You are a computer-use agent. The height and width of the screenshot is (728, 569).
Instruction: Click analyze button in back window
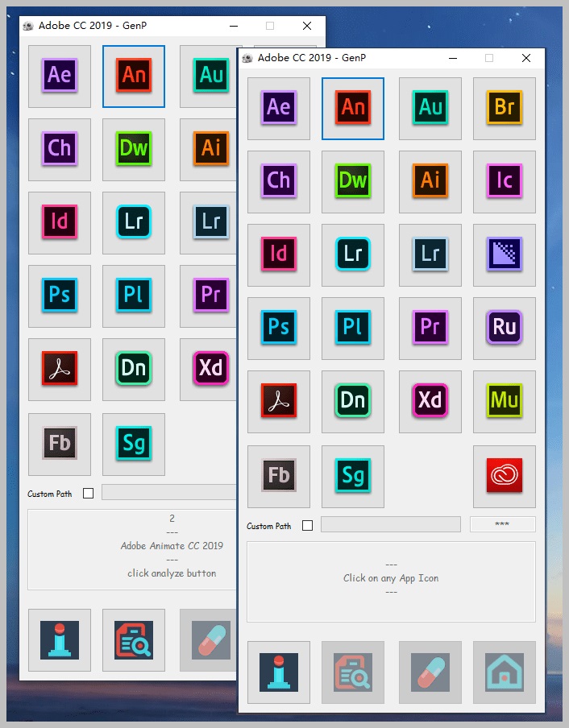[134, 640]
